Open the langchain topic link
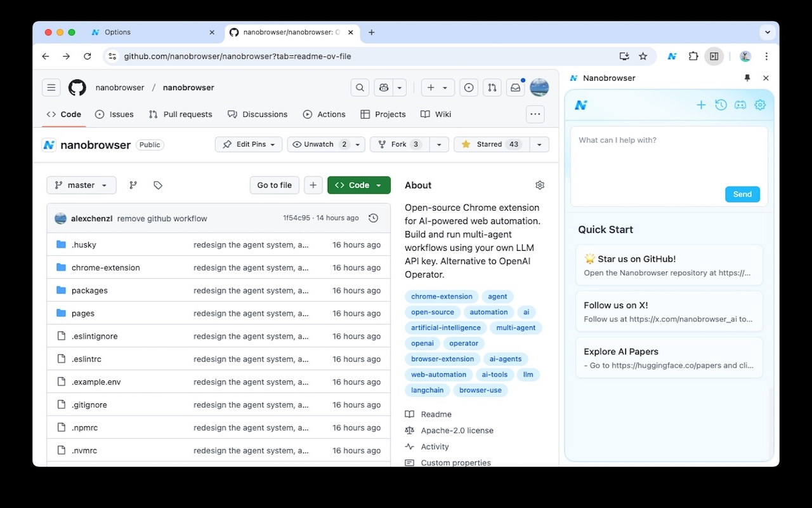This screenshot has width=812, height=508. click(x=427, y=390)
